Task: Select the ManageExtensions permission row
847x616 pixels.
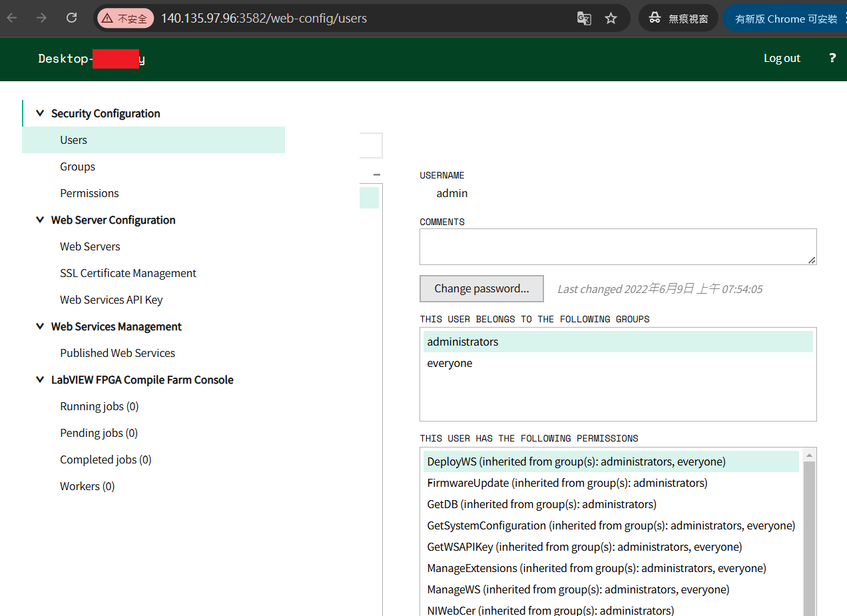Action: [x=611, y=568]
